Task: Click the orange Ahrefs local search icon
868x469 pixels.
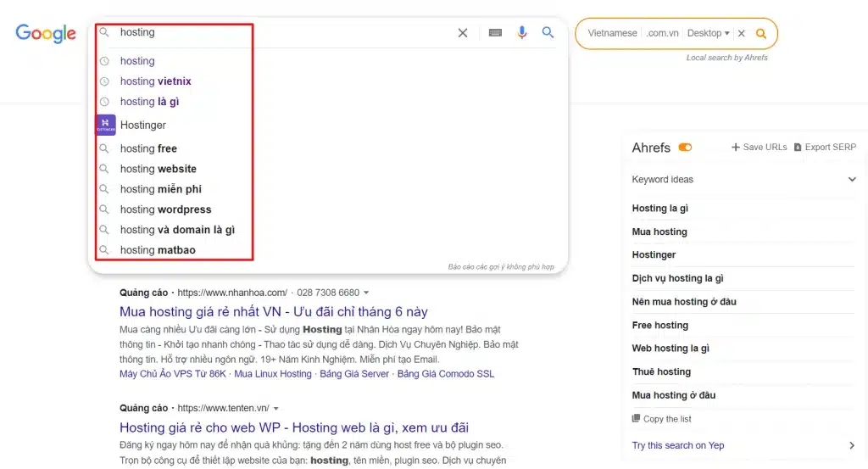Action: [761, 34]
